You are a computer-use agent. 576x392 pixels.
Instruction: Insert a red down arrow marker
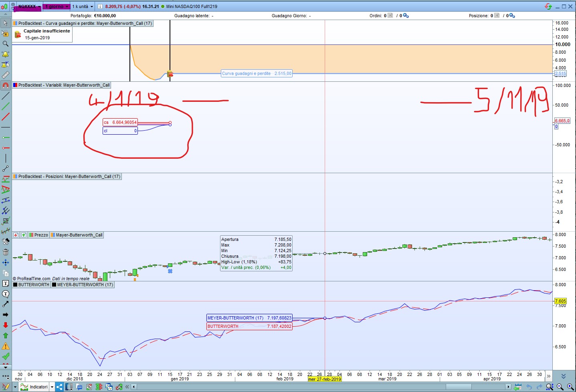click(6, 325)
